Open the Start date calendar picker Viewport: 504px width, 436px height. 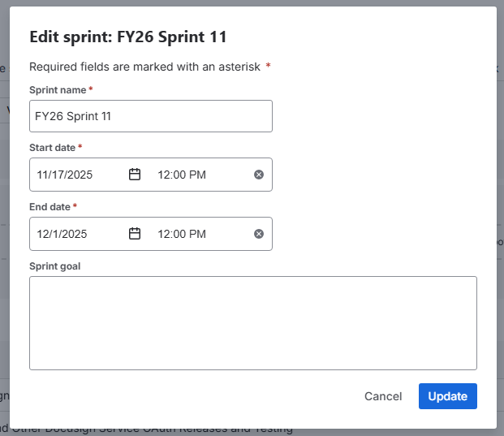[x=136, y=175]
